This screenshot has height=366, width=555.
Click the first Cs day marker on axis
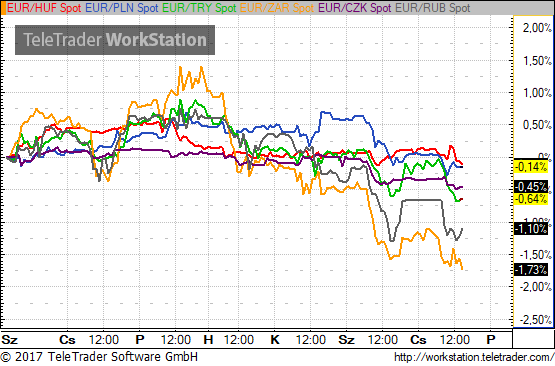[x=67, y=340]
